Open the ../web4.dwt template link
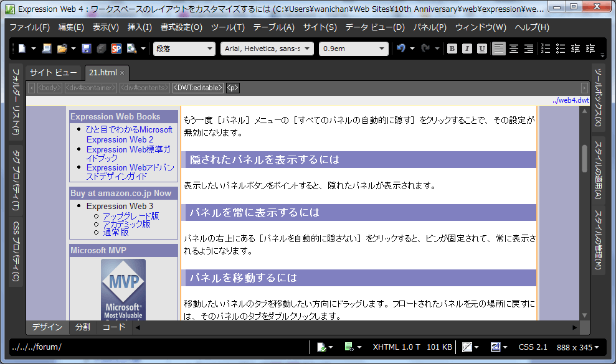Screen dimensions: 616x364 click(x=571, y=100)
